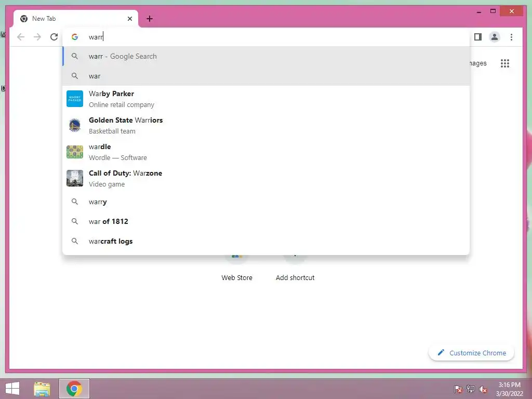Click the Chrome taskbar icon
Image resolution: width=532 pixels, height=399 pixels.
coord(74,389)
